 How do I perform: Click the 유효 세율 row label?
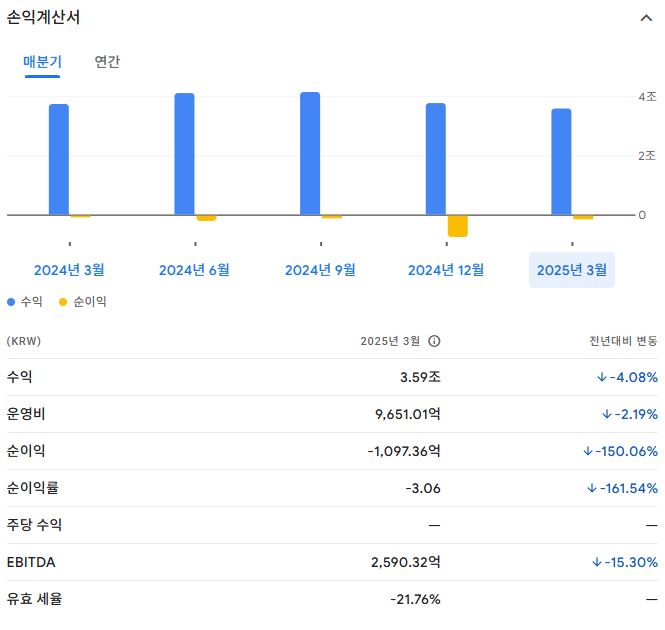34,599
